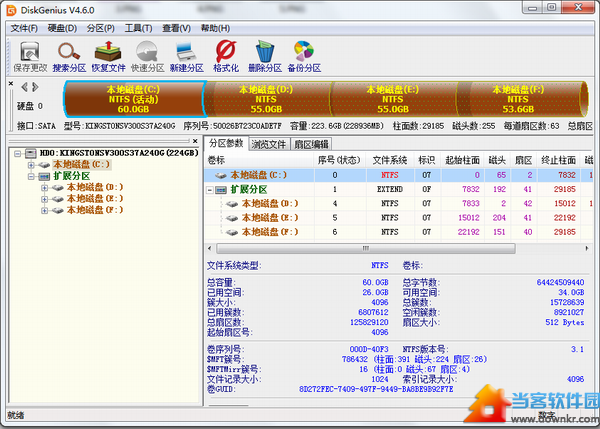Click the 搜索分区 magnifier icon

point(69,56)
